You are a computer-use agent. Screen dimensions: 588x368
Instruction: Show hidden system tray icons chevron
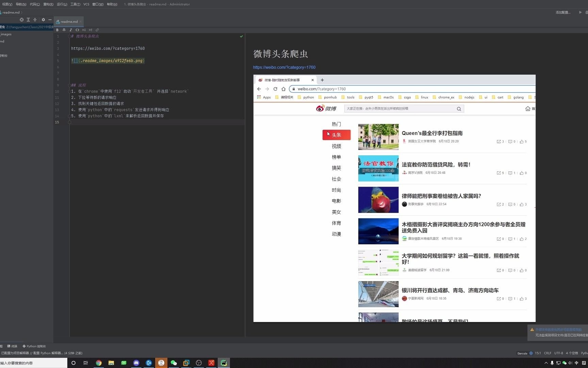(546, 363)
